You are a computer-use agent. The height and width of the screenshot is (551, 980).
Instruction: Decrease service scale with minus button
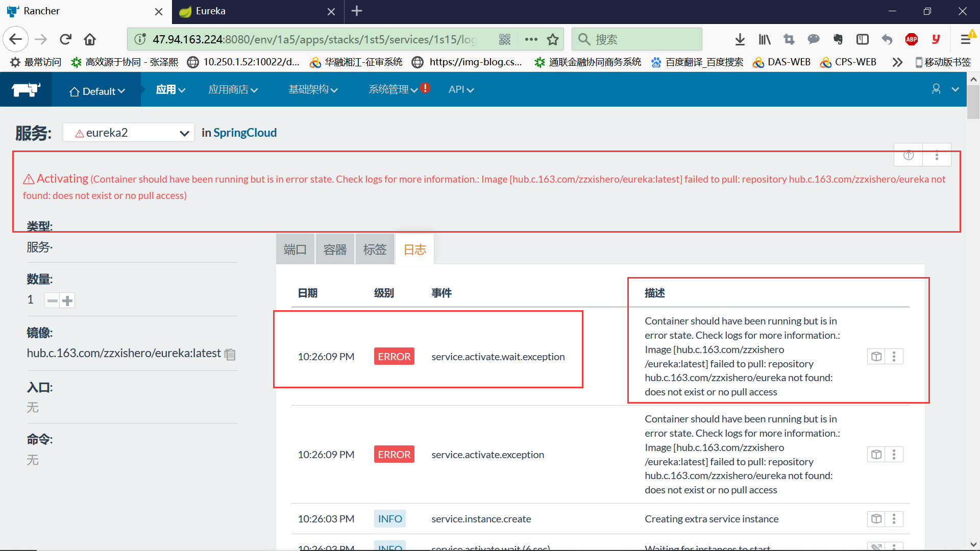tap(52, 300)
